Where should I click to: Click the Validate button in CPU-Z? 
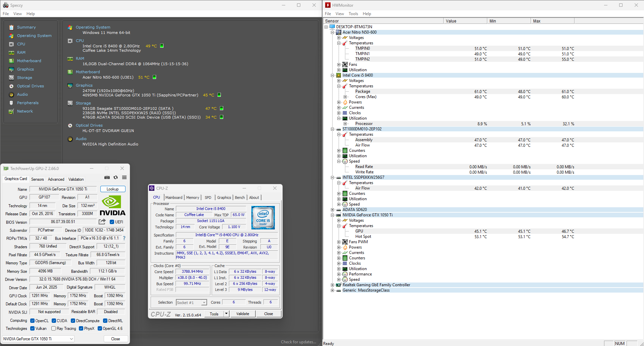coord(243,314)
